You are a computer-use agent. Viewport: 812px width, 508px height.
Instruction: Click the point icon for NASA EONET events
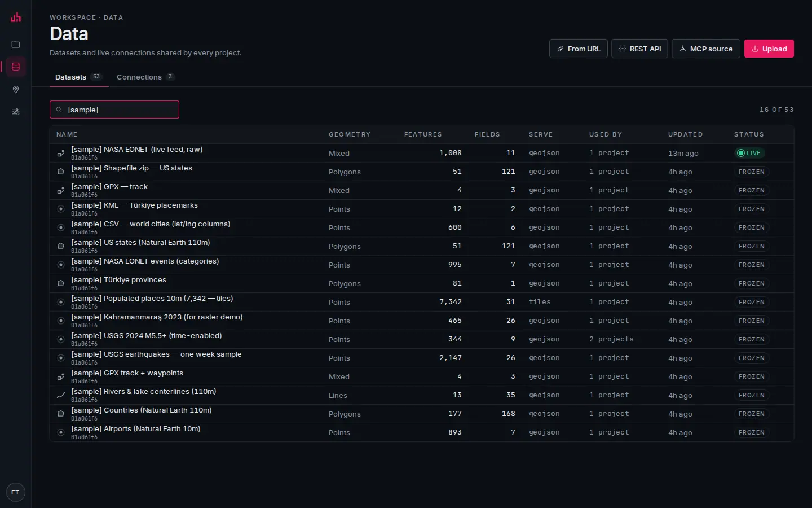click(61, 265)
